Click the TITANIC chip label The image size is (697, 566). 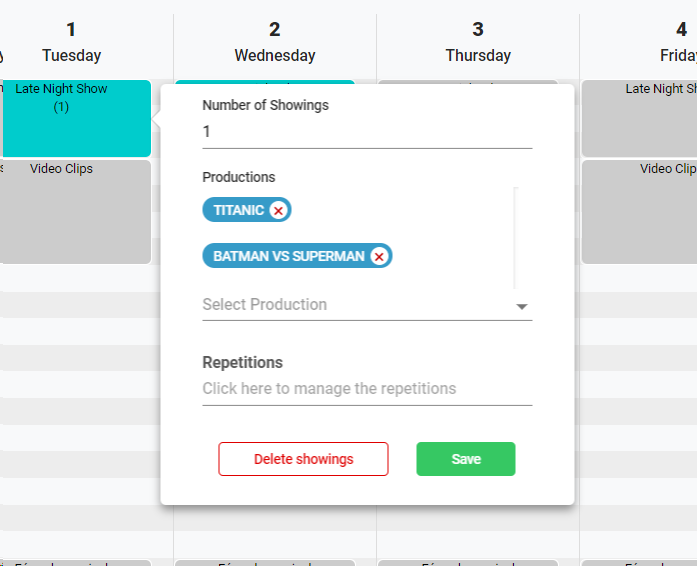click(238, 210)
